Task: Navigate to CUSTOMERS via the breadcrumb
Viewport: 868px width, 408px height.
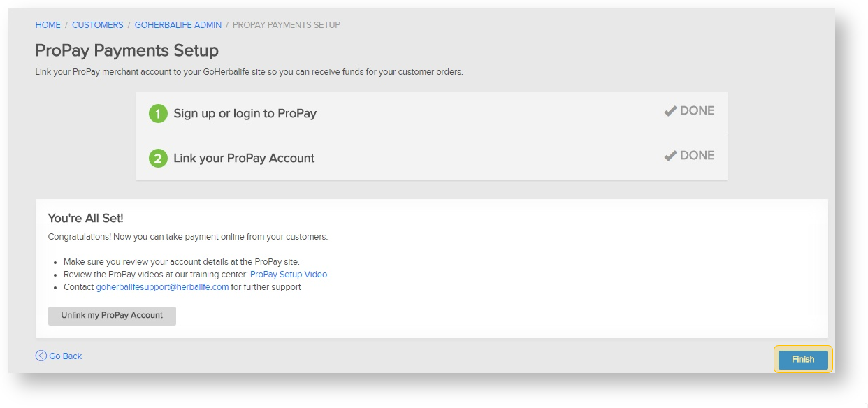Action: point(97,24)
